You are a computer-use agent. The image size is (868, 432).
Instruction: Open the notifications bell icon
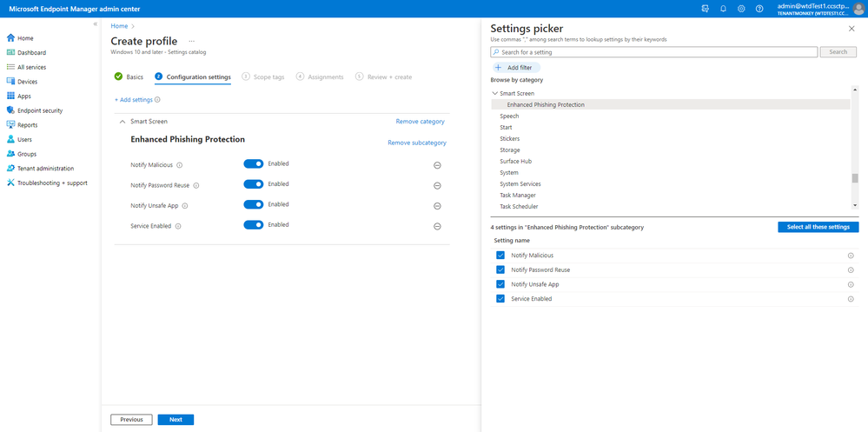(723, 8)
